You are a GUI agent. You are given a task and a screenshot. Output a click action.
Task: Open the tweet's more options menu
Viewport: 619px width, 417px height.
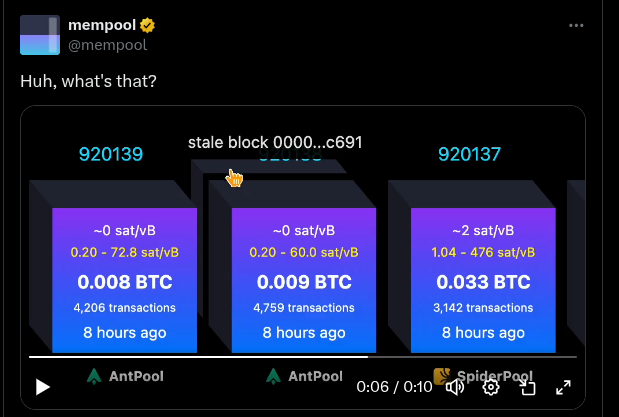(576, 25)
